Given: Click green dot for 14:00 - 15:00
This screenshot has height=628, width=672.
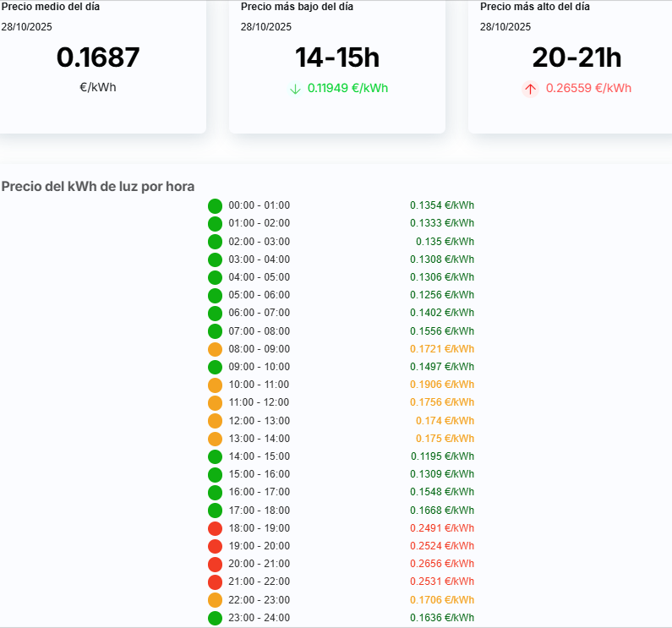Looking at the screenshot, I should click(215, 456).
